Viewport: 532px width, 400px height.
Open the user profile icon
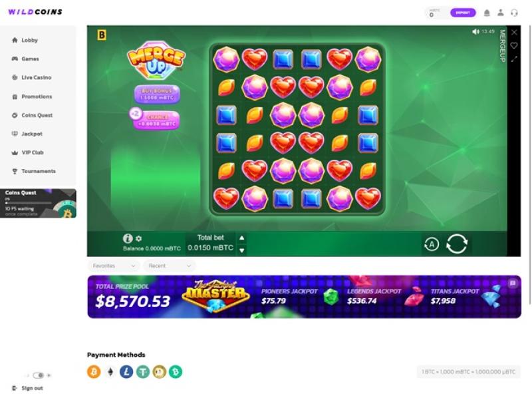coord(501,13)
